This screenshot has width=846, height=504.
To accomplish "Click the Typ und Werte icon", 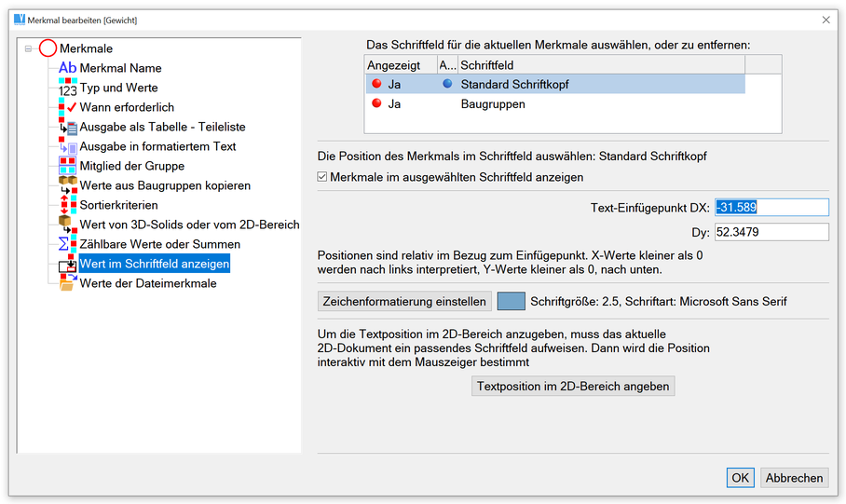I will 67,88.
